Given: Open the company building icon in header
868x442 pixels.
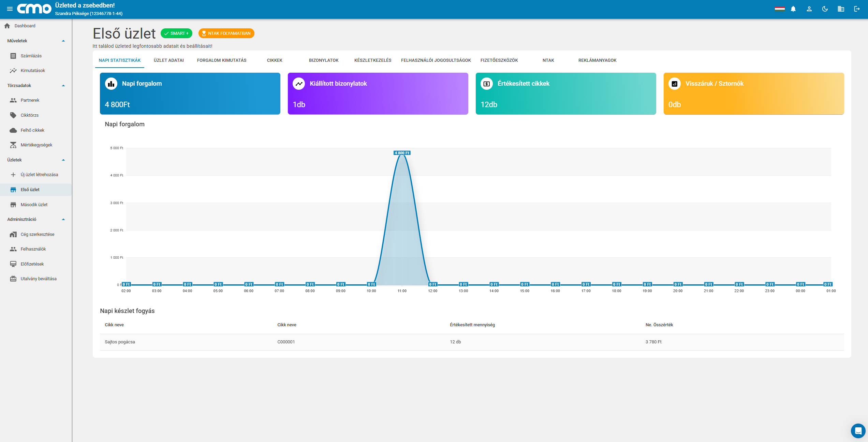Looking at the screenshot, I should coord(841,9).
